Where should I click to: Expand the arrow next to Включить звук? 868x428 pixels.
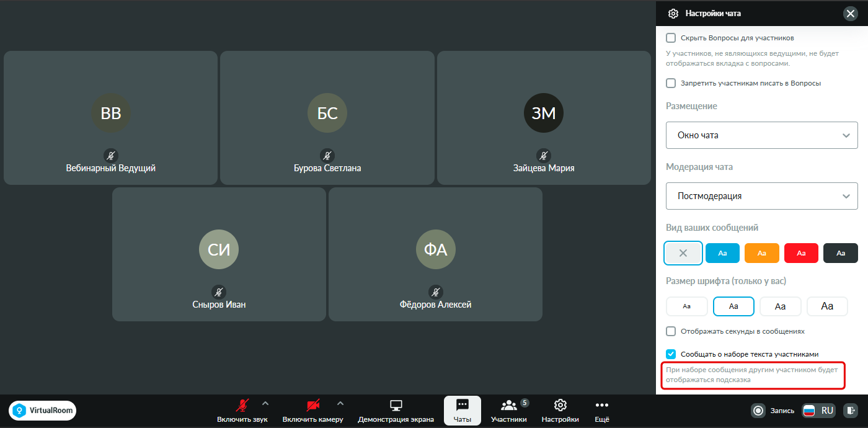265,403
